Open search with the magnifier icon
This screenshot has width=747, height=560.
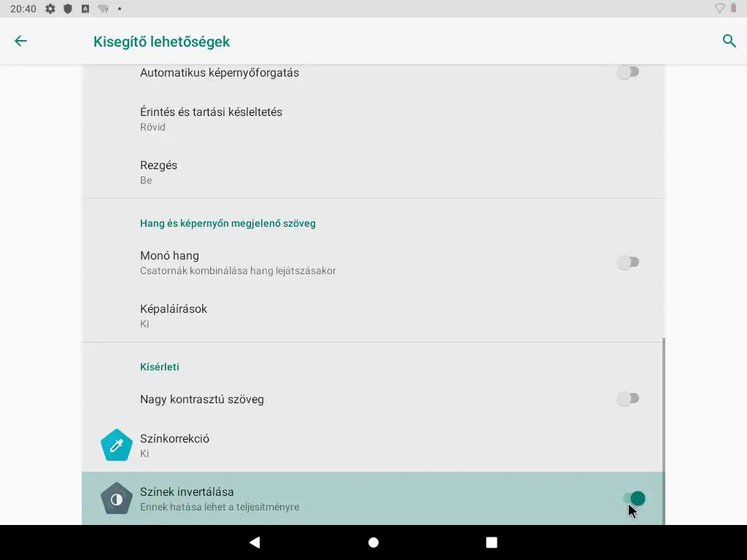pyautogui.click(x=729, y=41)
